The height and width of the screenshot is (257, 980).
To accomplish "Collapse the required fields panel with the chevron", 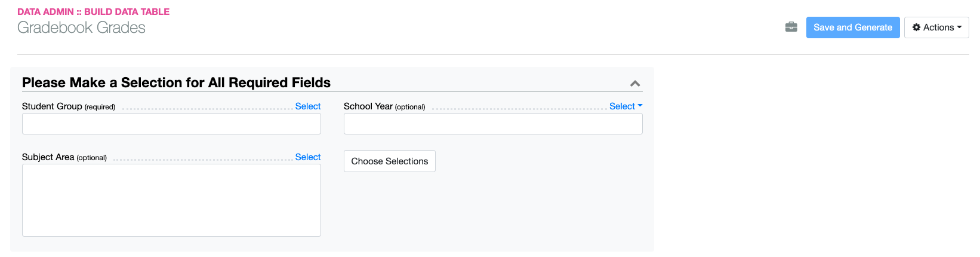I will 635,84.
